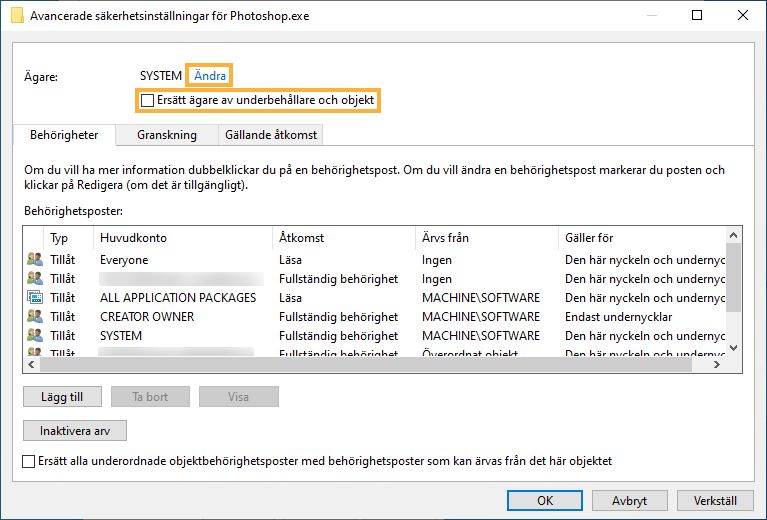Click the user icon for CREATOR OWNER
Screen dimensions: 767x520
click(35, 317)
